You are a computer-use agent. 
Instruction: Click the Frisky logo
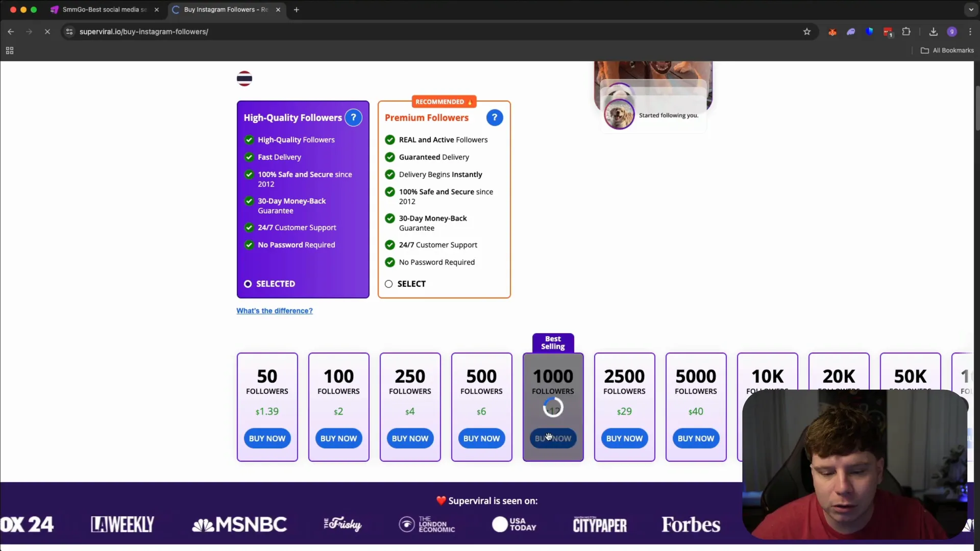(342, 525)
